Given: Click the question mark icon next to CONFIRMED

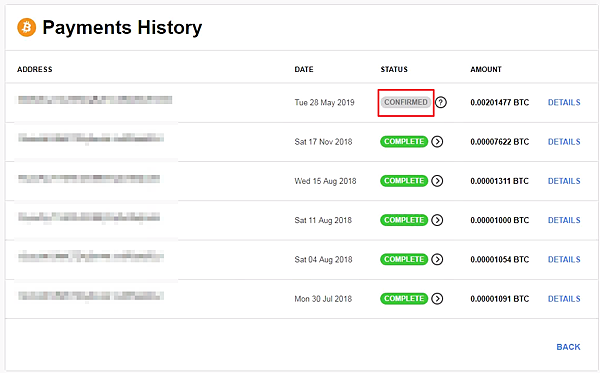Looking at the screenshot, I should coord(441,102).
